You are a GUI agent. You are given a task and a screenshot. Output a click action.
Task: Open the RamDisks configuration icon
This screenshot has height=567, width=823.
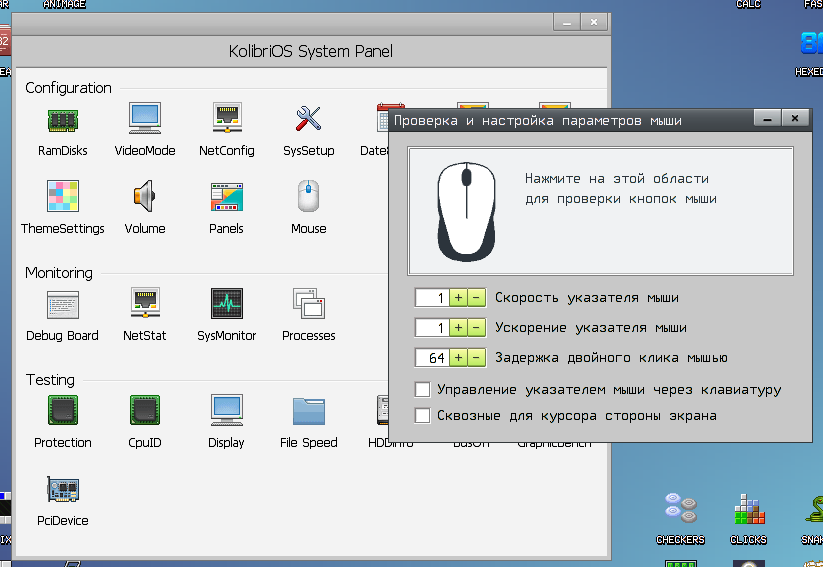(x=63, y=120)
